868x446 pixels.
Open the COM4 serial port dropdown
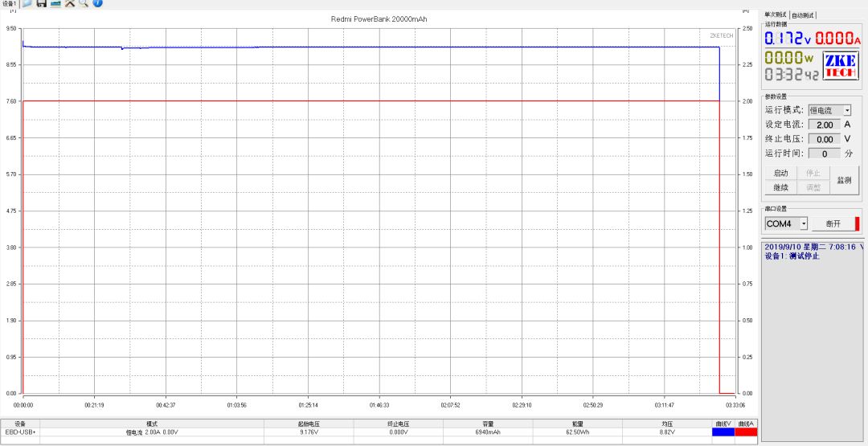(786, 223)
